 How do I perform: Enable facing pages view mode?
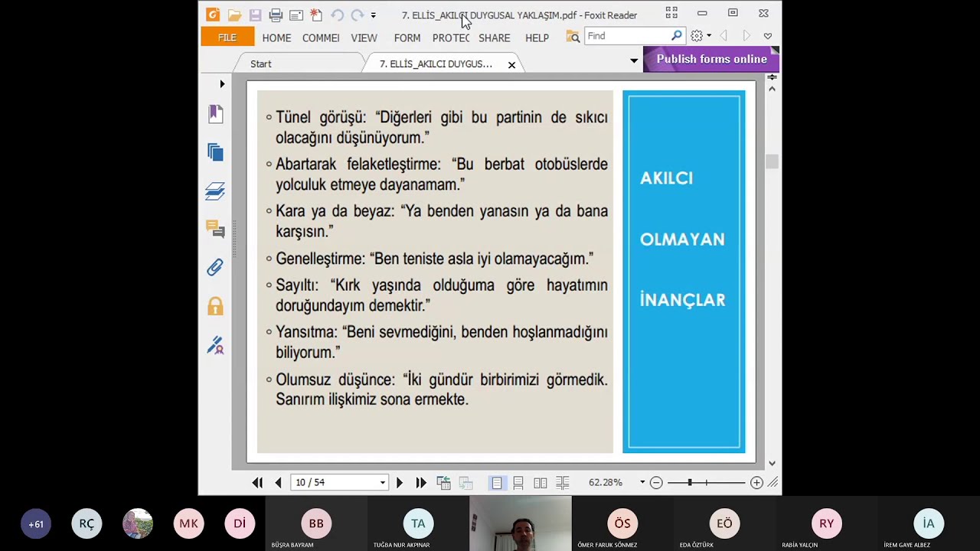(x=541, y=482)
